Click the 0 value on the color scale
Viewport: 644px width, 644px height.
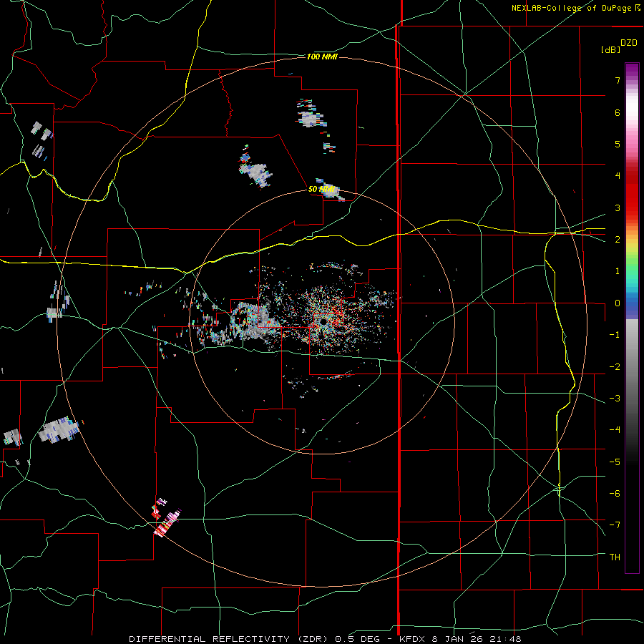(618, 303)
